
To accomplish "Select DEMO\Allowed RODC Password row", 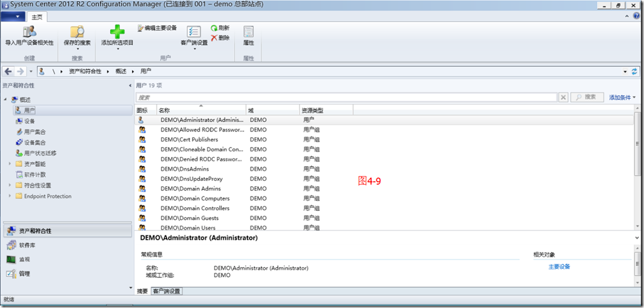I will point(385,130).
